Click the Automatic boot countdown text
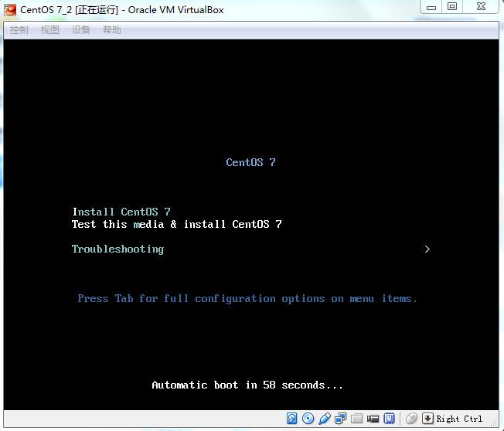504x431 pixels. (x=247, y=385)
